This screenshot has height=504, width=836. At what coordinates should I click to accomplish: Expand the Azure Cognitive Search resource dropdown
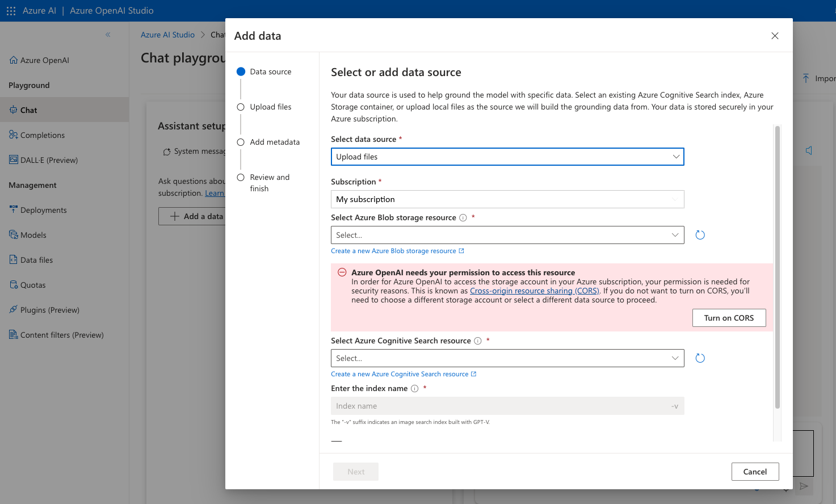(x=507, y=358)
